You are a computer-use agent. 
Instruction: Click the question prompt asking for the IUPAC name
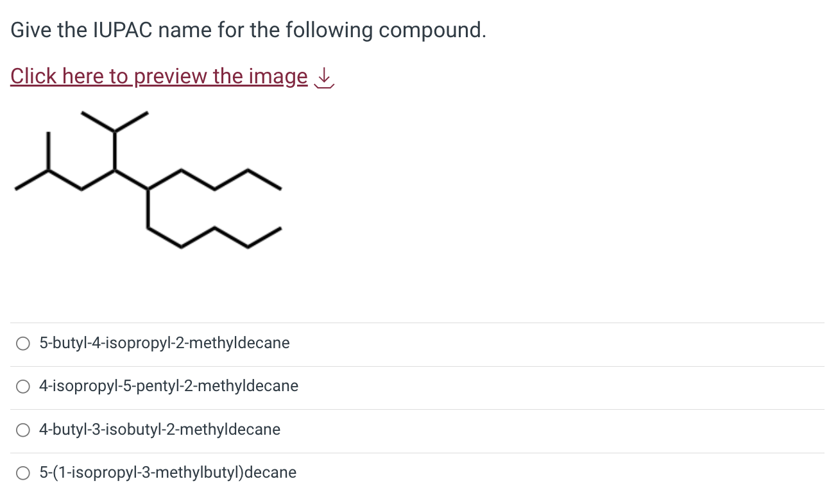pos(248,29)
